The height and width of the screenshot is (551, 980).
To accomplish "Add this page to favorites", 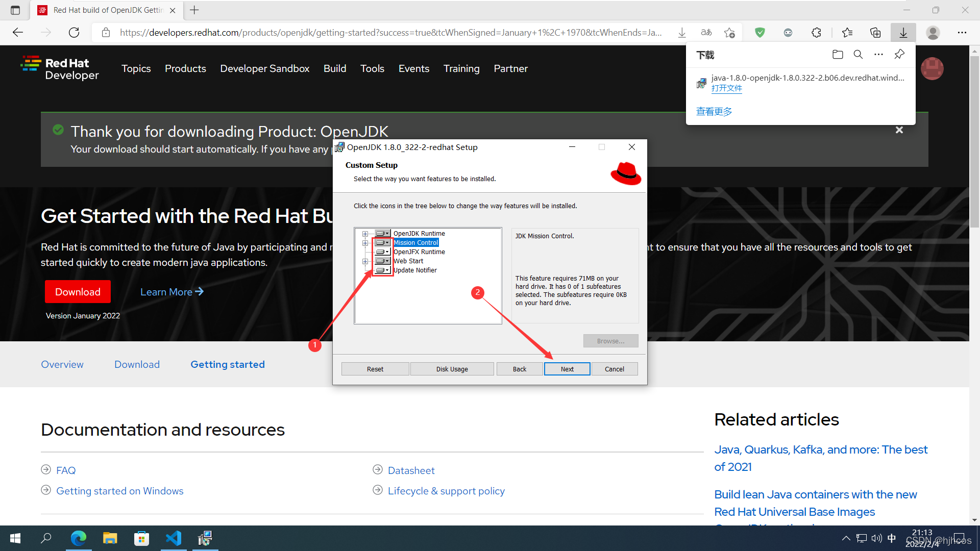I will coord(729,33).
